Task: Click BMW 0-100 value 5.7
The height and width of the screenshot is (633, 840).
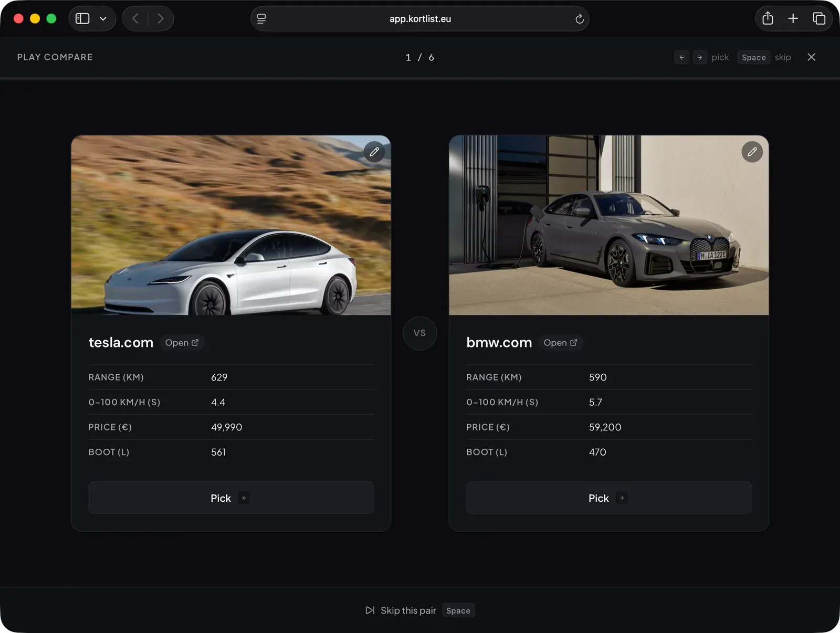Action: pos(595,402)
